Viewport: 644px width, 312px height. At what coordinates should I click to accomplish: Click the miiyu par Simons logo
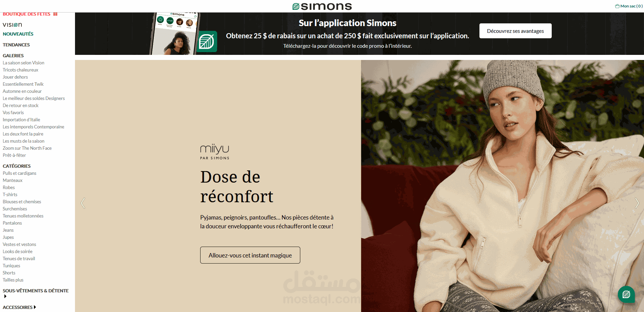215,151
